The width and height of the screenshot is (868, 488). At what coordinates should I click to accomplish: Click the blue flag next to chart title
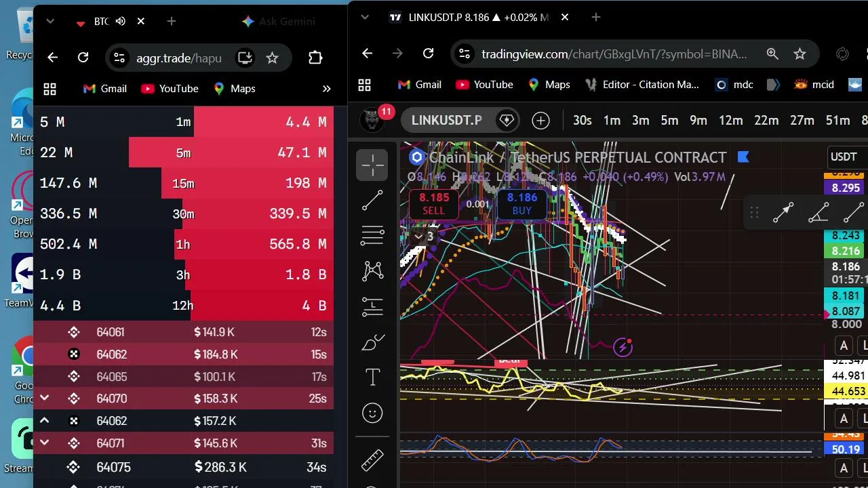point(743,157)
